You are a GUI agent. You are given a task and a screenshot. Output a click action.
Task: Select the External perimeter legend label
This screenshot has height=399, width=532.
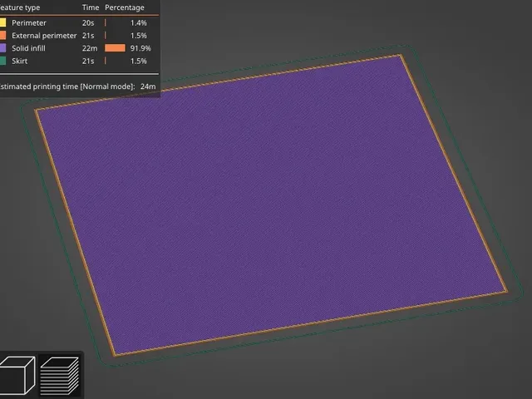[44, 36]
